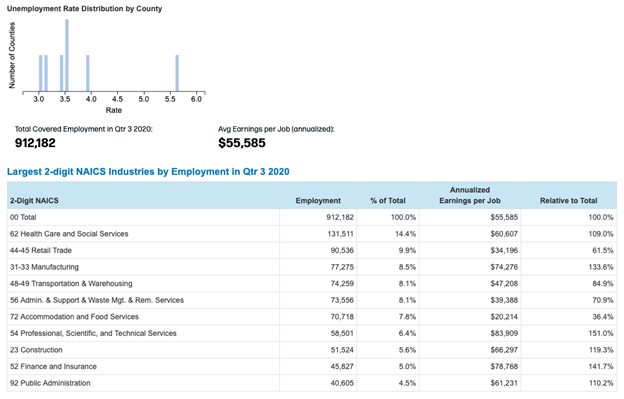The image size is (624, 399).
Task: Click the 'Employment' column header
Action: click(x=318, y=200)
